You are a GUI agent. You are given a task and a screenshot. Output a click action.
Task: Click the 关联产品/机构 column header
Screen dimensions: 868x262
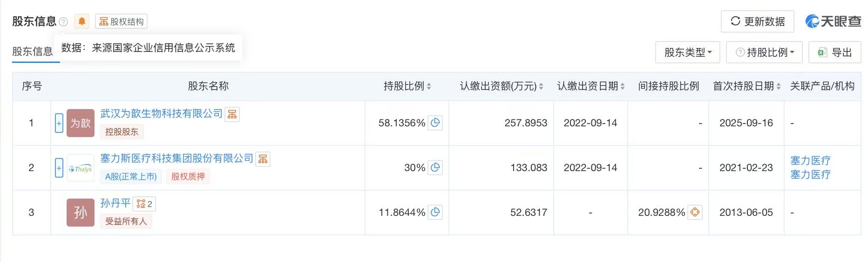(822, 86)
